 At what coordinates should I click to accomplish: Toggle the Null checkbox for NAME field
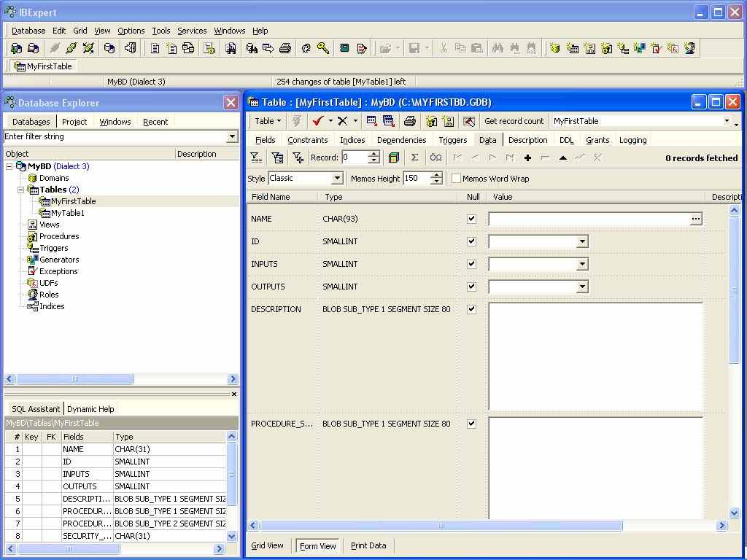point(472,219)
